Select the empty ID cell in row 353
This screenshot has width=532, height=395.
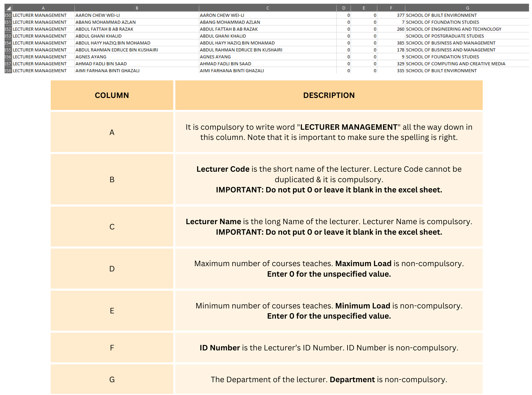click(x=391, y=36)
